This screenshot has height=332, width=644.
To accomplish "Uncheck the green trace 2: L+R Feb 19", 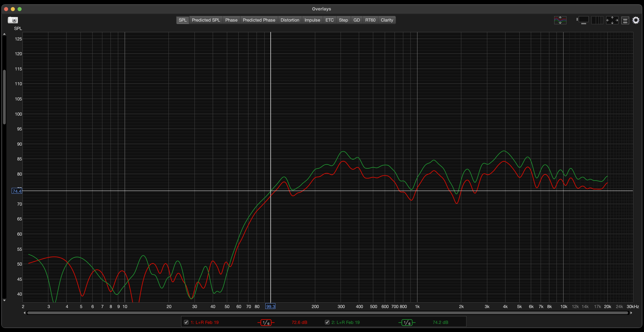I will pos(327,322).
